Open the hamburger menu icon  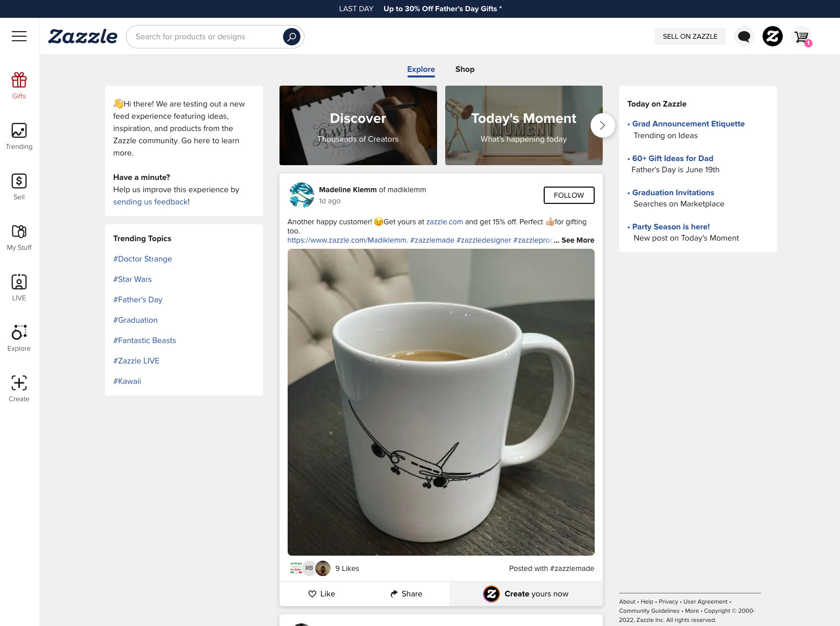point(19,36)
